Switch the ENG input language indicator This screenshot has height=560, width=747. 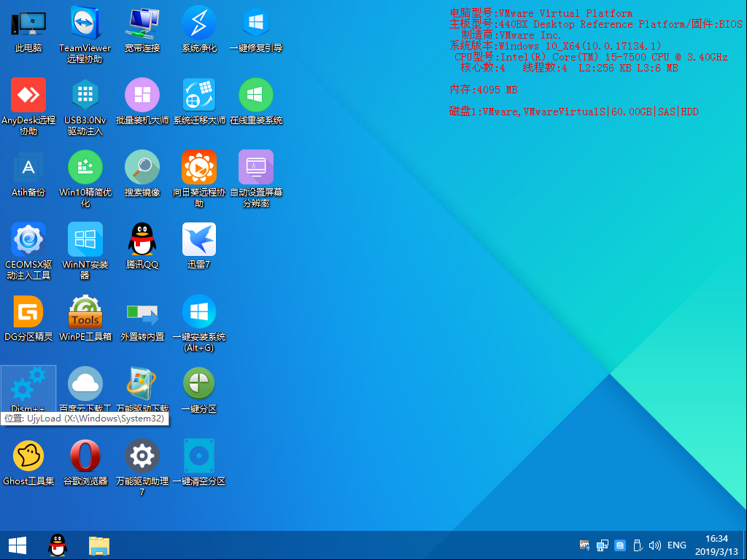pyautogui.click(x=676, y=545)
